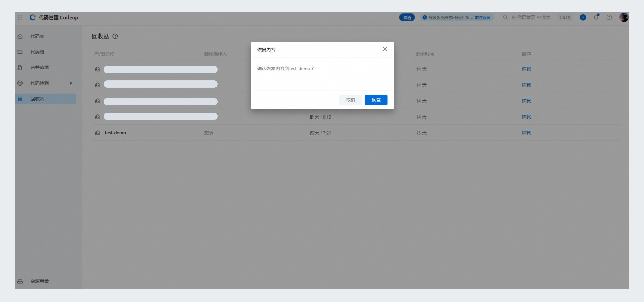Open the app grid launcher icon
Image resolution: width=644 pixels, height=302 pixels.
[20, 17]
